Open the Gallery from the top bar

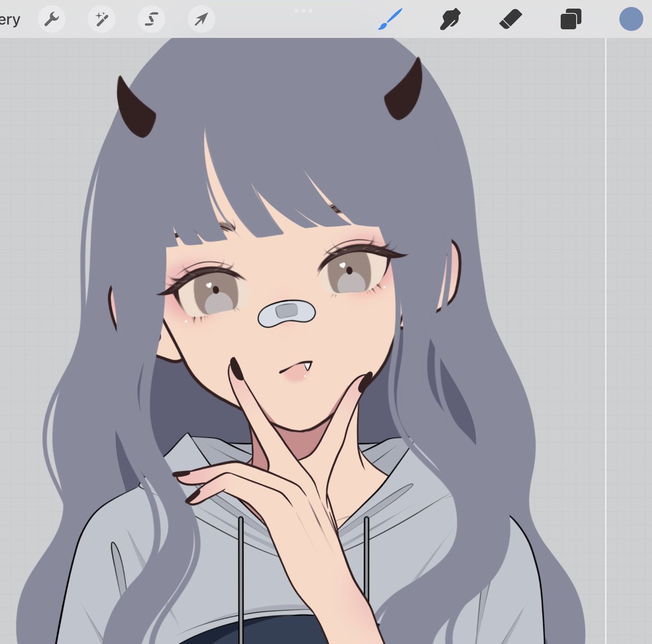10,20
